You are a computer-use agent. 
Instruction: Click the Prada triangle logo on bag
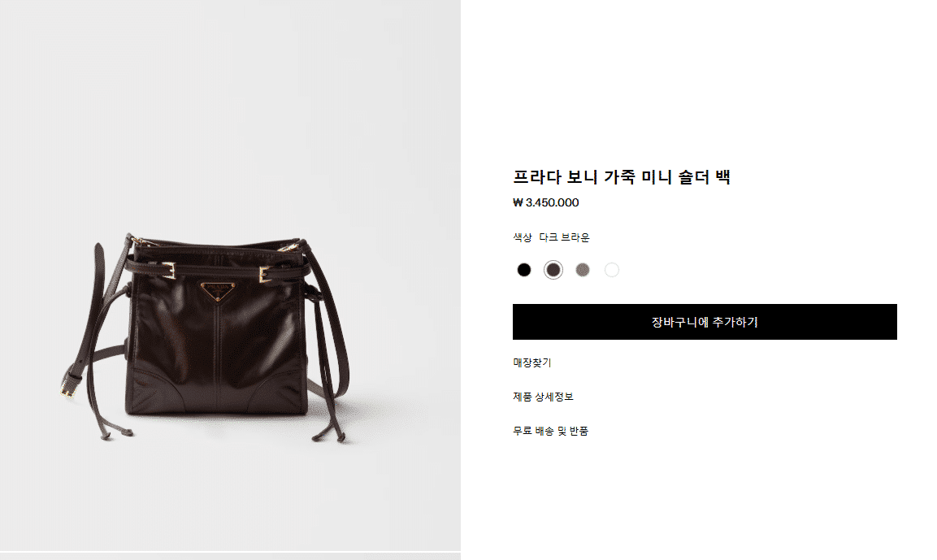coord(218,290)
